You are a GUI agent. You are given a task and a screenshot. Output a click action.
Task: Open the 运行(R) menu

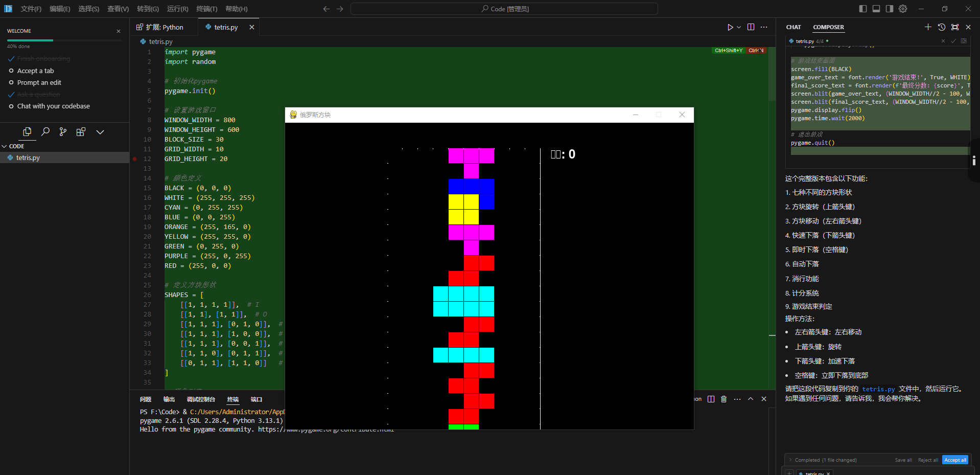[177, 9]
